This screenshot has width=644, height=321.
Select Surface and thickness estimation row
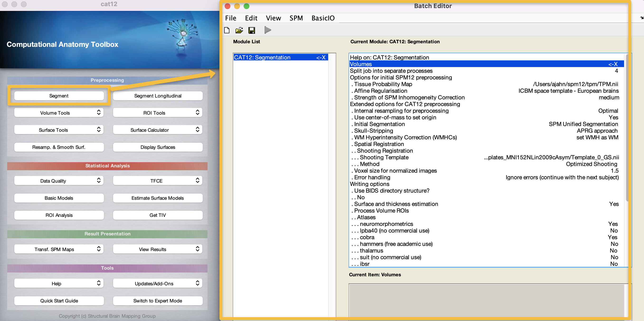click(487, 204)
